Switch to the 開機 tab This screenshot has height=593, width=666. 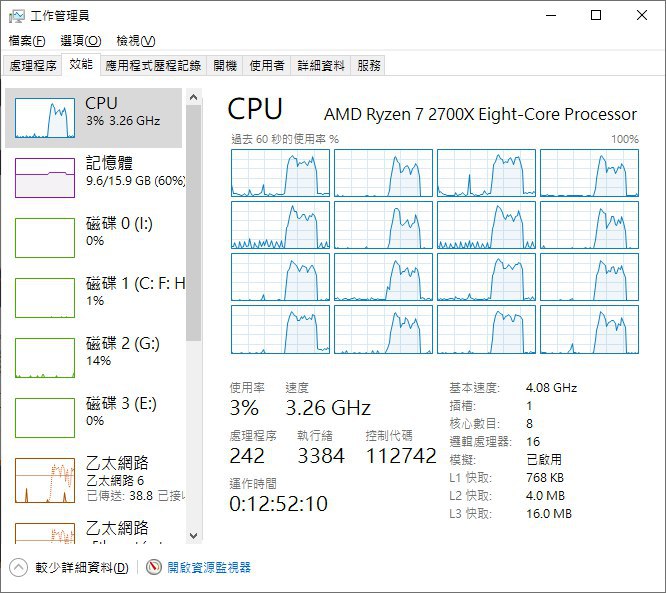(x=225, y=65)
